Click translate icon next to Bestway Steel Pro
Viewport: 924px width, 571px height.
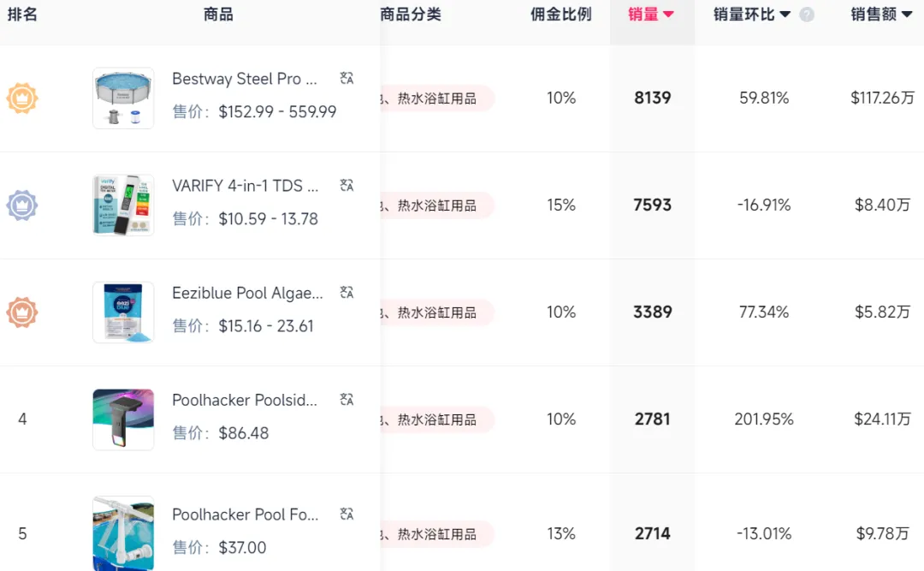pyautogui.click(x=346, y=78)
